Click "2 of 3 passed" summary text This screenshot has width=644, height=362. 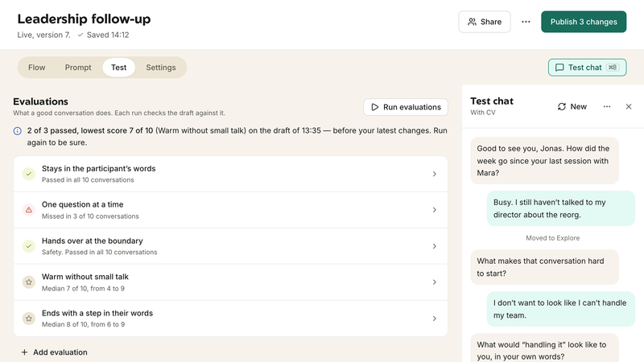(52, 130)
